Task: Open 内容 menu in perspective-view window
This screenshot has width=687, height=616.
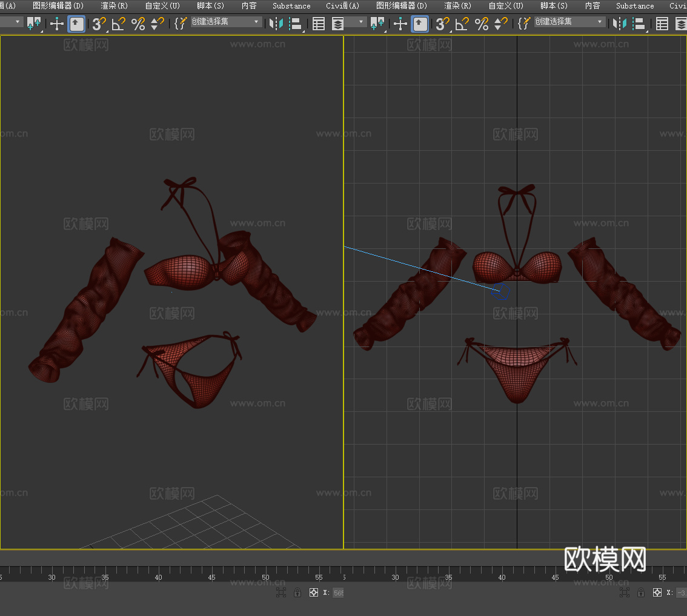Action: [x=249, y=5]
